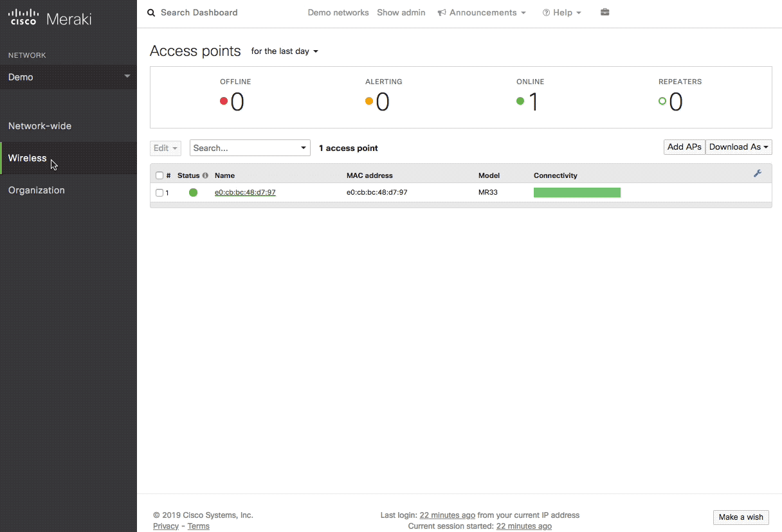Sort by Model column header

(489, 175)
